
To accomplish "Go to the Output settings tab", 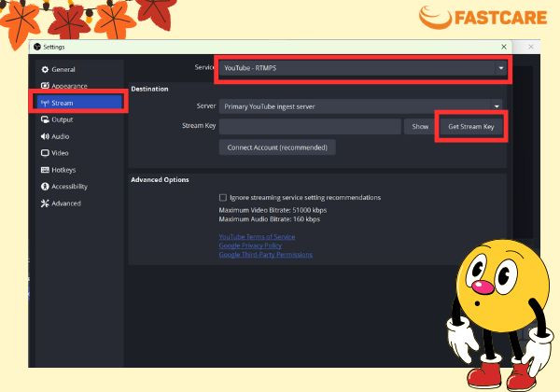I will [x=79, y=119].
